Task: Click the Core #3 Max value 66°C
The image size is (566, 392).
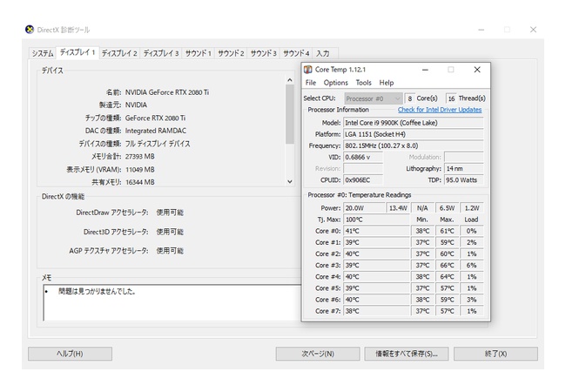Action: [447, 266]
